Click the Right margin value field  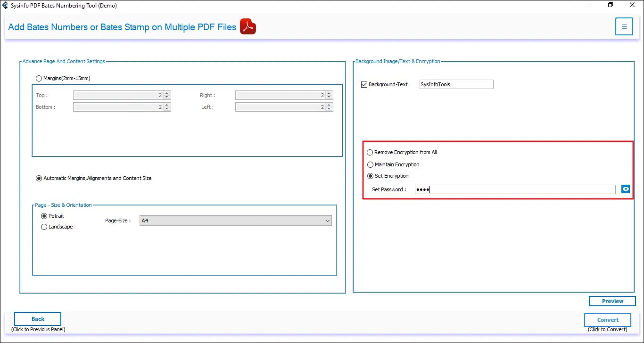pos(281,95)
